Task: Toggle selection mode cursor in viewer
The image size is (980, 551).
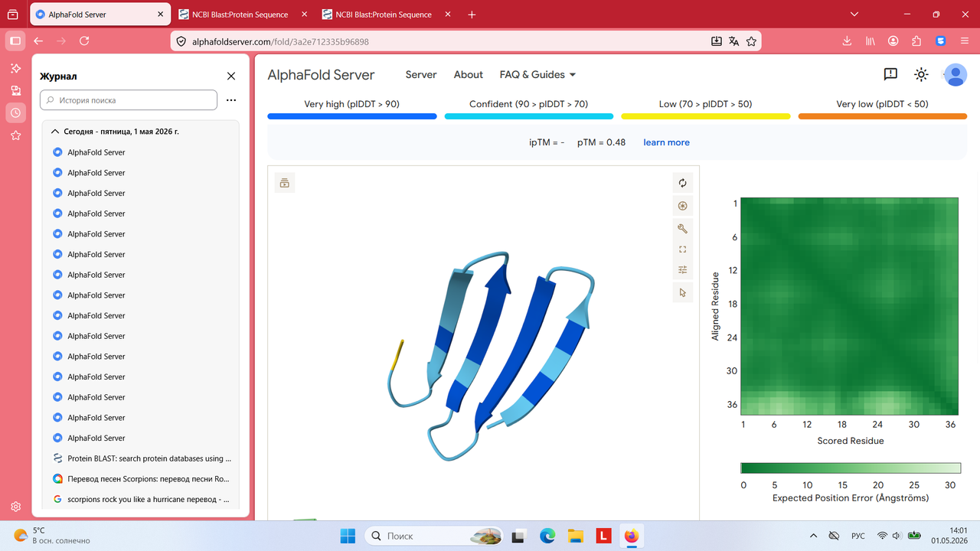Action: pyautogui.click(x=682, y=292)
